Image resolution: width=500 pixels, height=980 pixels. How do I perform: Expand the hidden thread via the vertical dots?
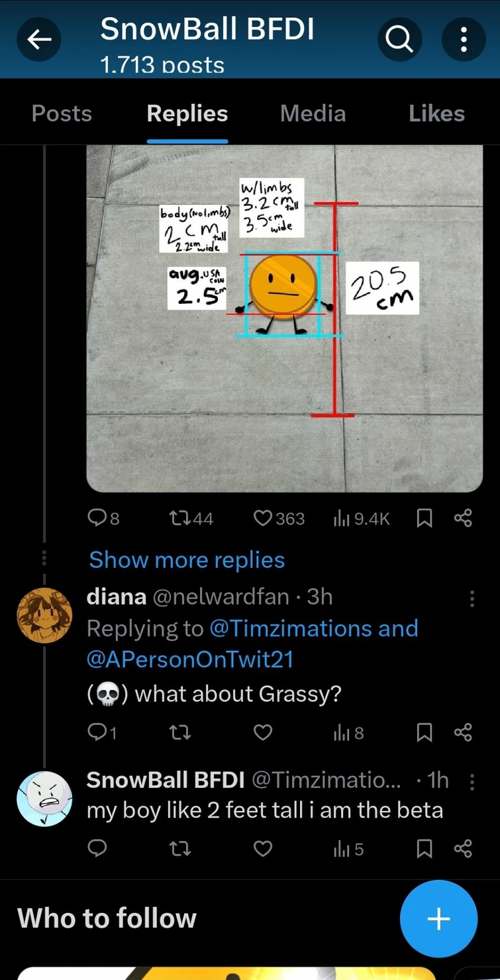click(x=44, y=558)
